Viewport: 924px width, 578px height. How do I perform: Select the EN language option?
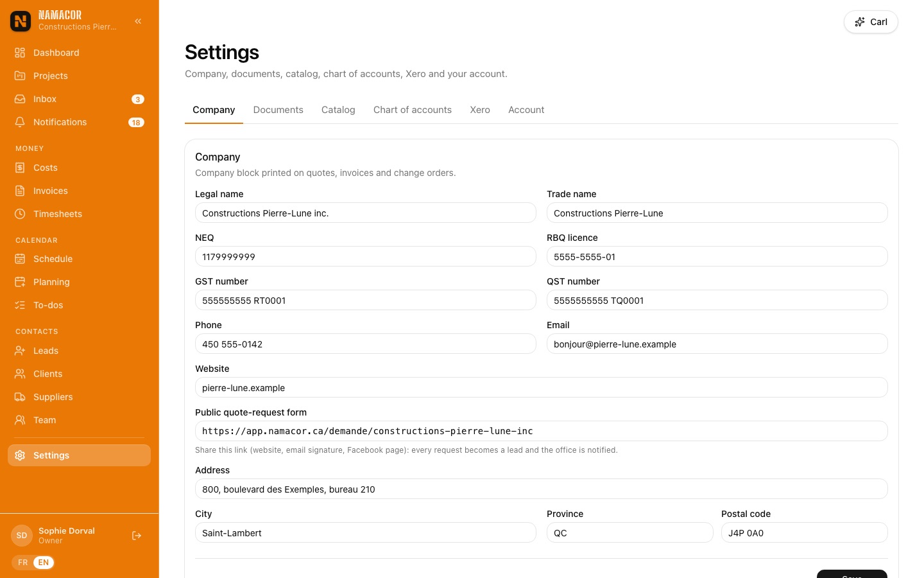44,563
